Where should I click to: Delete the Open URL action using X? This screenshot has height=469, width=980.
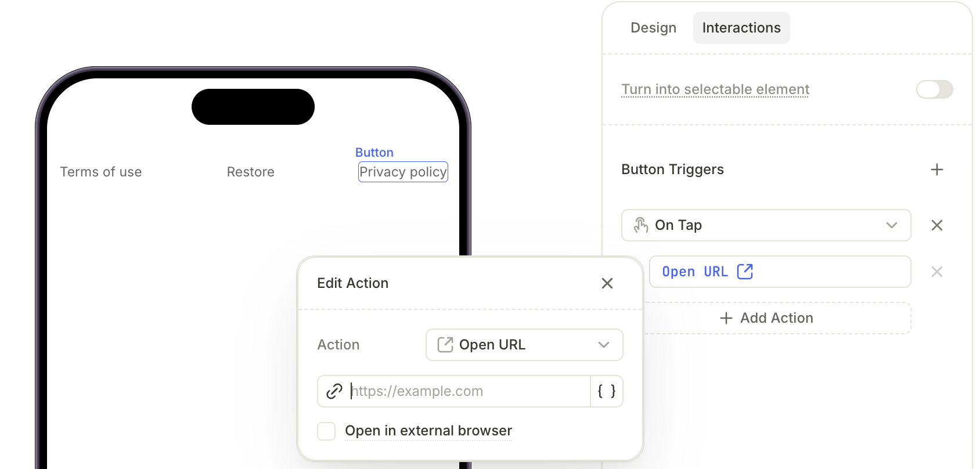coord(936,272)
